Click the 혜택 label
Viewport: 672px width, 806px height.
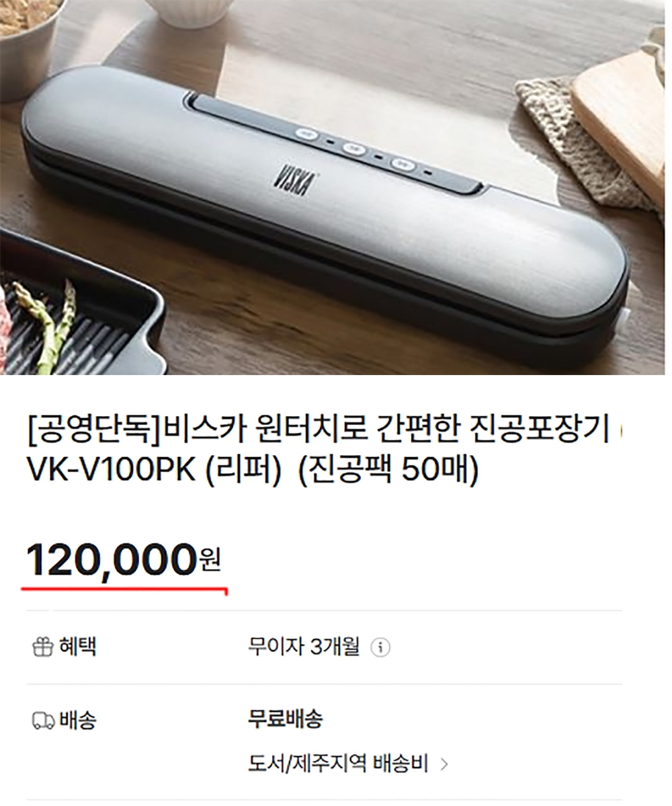77,647
